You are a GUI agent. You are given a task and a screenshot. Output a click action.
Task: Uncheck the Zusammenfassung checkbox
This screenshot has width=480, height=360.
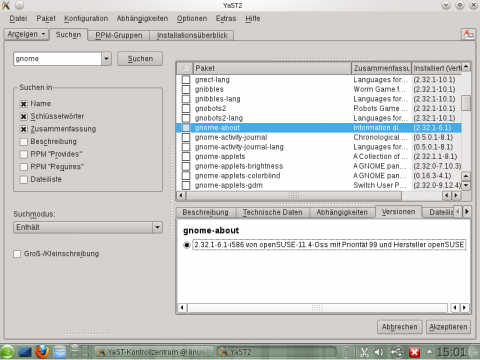click(23, 129)
